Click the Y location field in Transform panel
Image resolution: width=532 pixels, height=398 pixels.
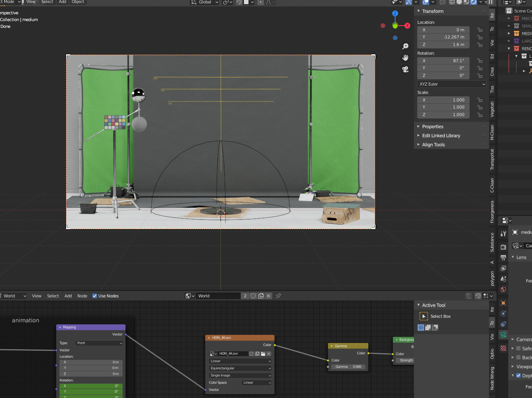point(443,37)
